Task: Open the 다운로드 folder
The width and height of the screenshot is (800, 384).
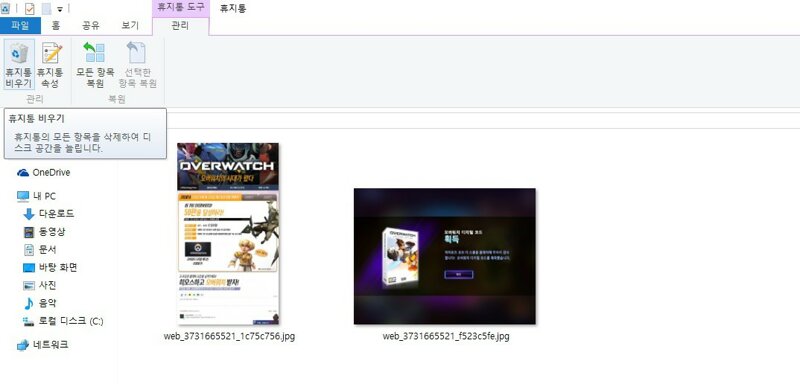Action: click(x=49, y=214)
